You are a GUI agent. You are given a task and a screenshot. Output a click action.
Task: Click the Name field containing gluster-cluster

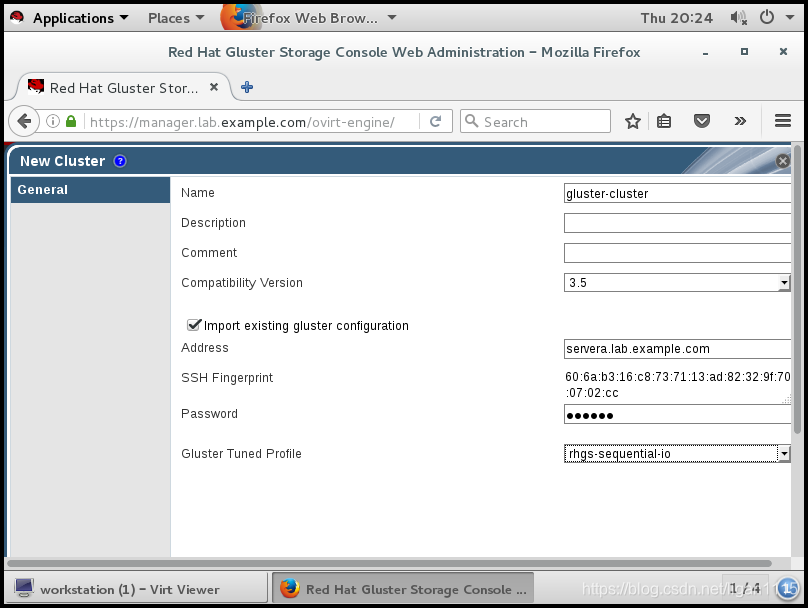point(677,193)
